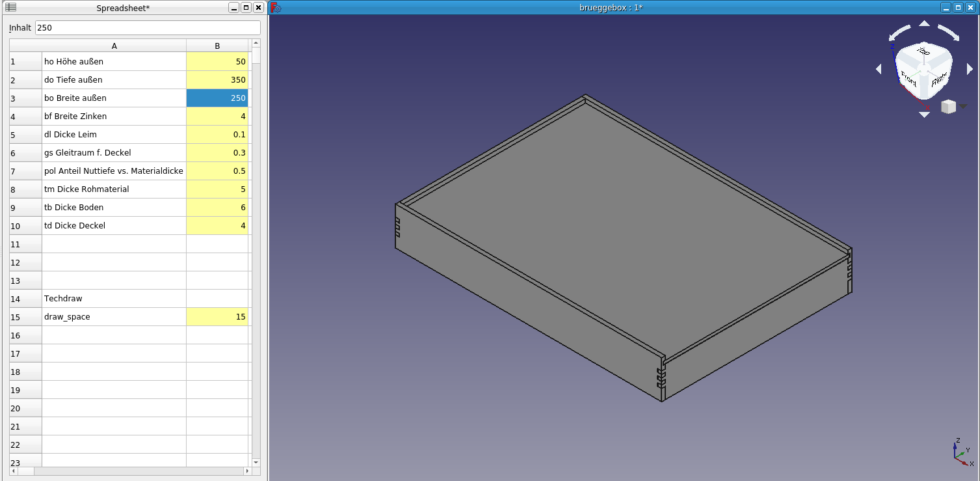Click into the Inhalt content field

[x=148, y=28]
